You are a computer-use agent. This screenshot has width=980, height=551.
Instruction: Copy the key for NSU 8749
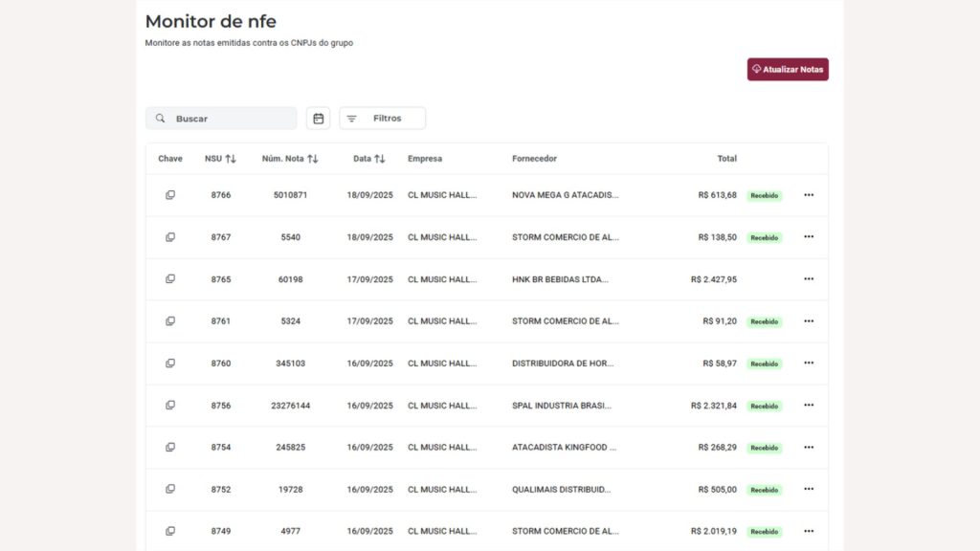point(170,531)
